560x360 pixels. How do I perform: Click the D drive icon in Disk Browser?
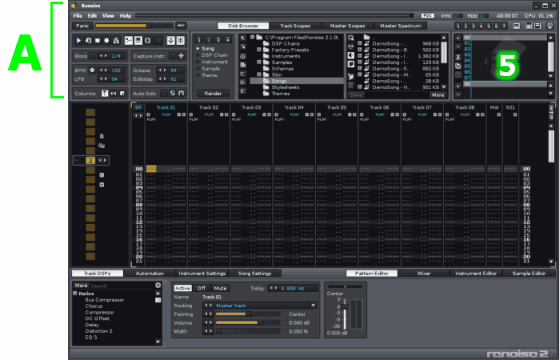click(x=243, y=82)
